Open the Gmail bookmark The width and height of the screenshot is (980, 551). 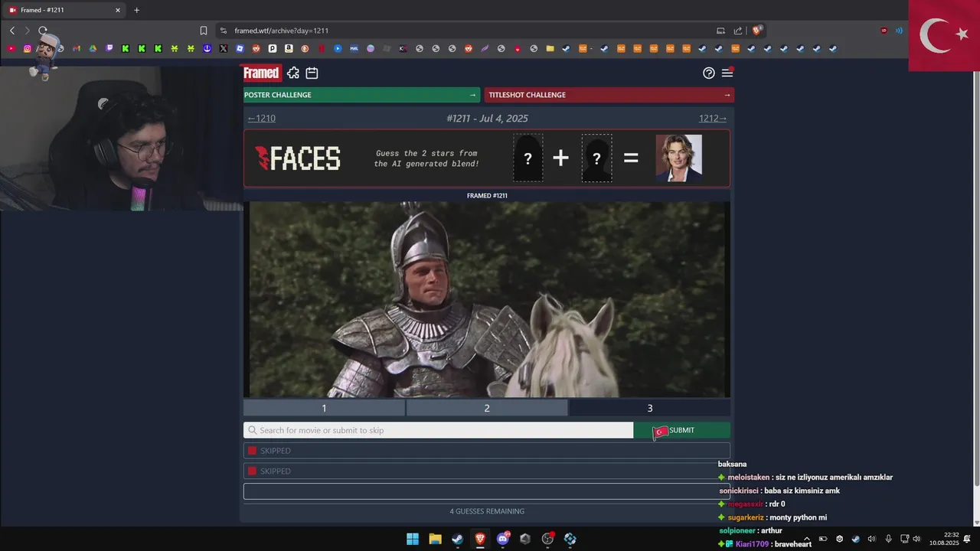coord(77,48)
